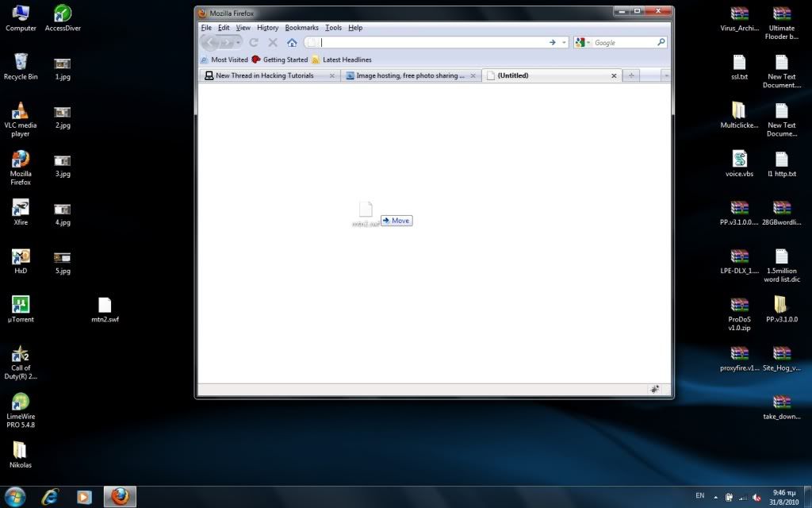Select the 1.jpg desktop file
The image size is (812, 508).
(x=63, y=69)
